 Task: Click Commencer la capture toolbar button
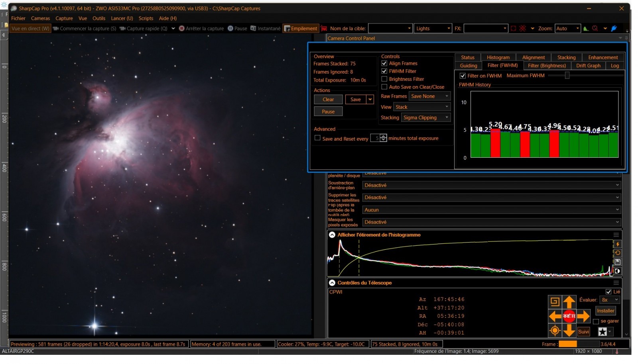(x=85, y=29)
